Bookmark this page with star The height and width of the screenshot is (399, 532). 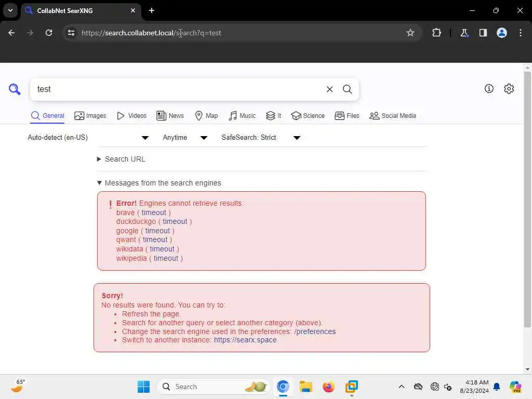410,33
